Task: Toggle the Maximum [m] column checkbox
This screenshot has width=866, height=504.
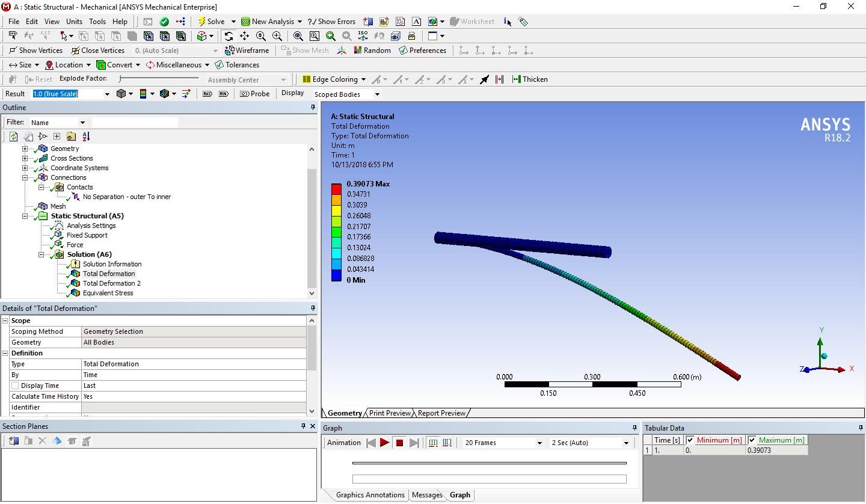Action: [752, 440]
